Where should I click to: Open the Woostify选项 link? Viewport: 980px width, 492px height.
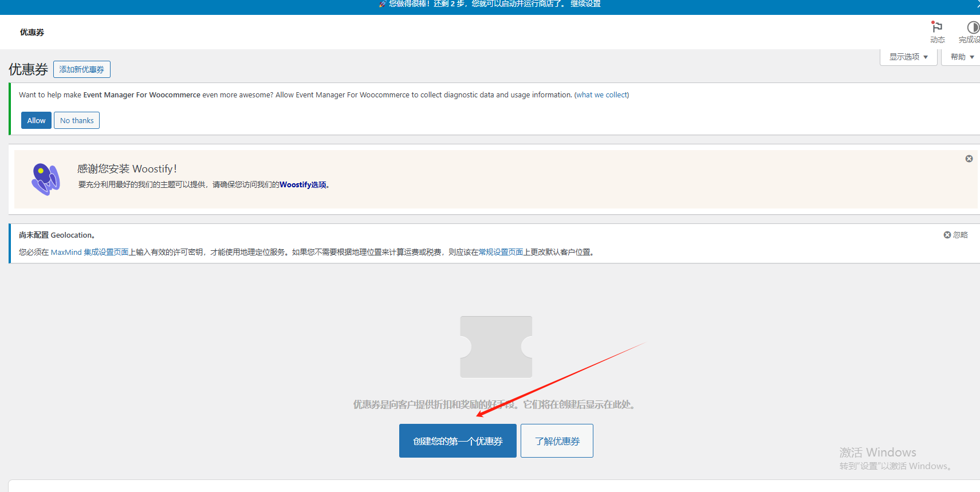click(x=303, y=184)
